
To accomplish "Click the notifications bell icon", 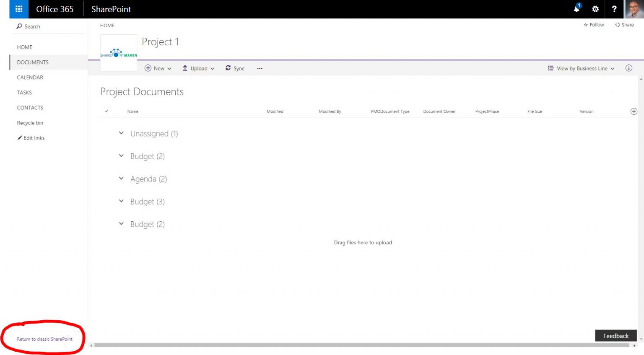I will [x=576, y=9].
